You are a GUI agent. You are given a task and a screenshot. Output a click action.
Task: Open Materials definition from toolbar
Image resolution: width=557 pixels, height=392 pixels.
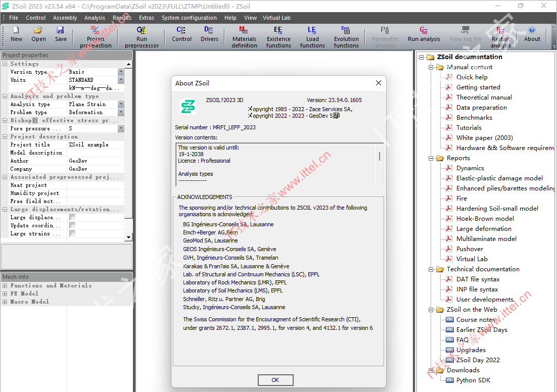tap(244, 37)
